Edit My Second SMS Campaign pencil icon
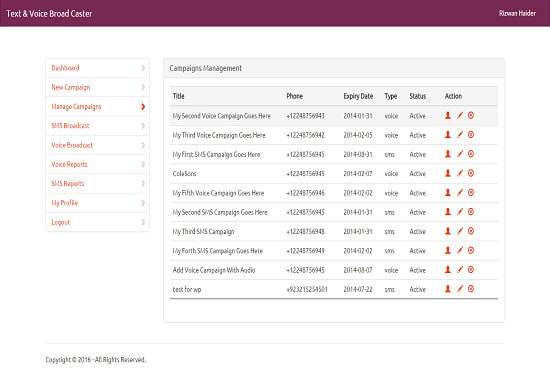This screenshot has width=550, height=370. pos(460,212)
